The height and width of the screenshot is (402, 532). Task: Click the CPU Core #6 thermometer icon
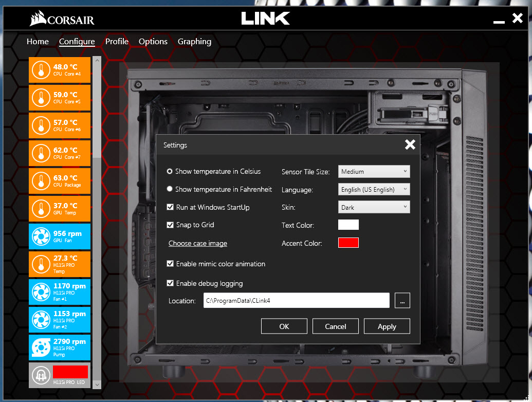tap(41, 125)
